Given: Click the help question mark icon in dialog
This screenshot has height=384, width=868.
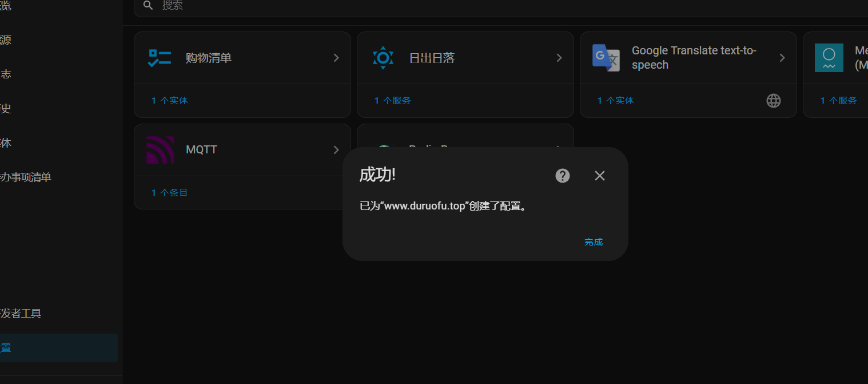Looking at the screenshot, I should [x=563, y=176].
